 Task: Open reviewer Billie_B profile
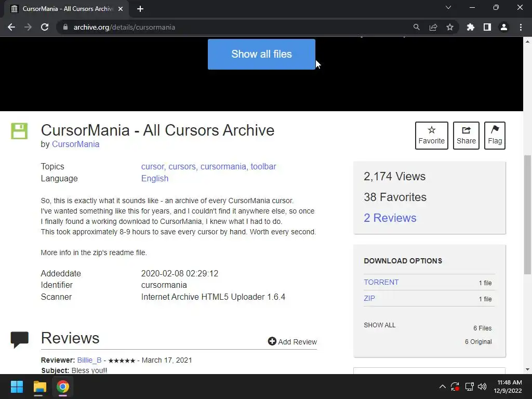pyautogui.click(x=89, y=361)
